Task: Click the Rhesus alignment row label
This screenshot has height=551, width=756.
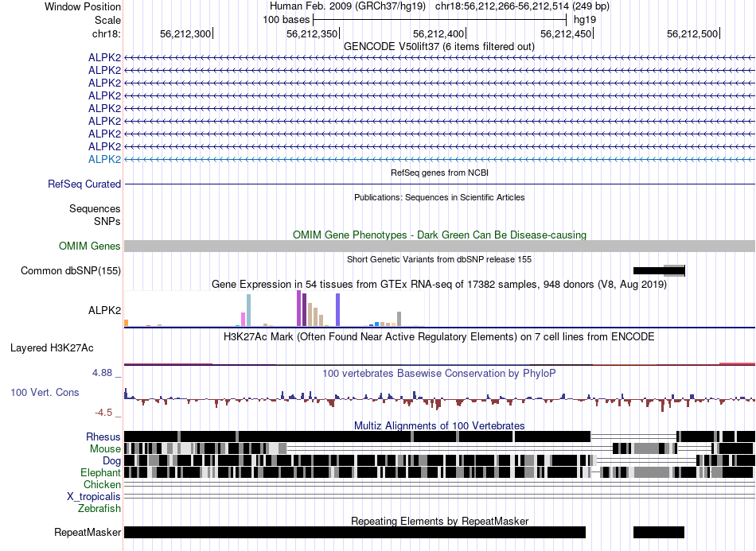Action: point(103,437)
